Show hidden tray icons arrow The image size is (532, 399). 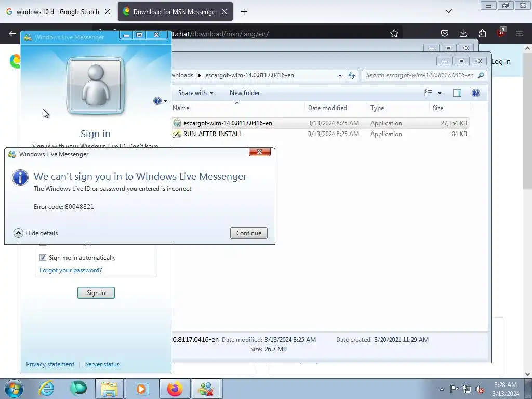[x=442, y=389]
